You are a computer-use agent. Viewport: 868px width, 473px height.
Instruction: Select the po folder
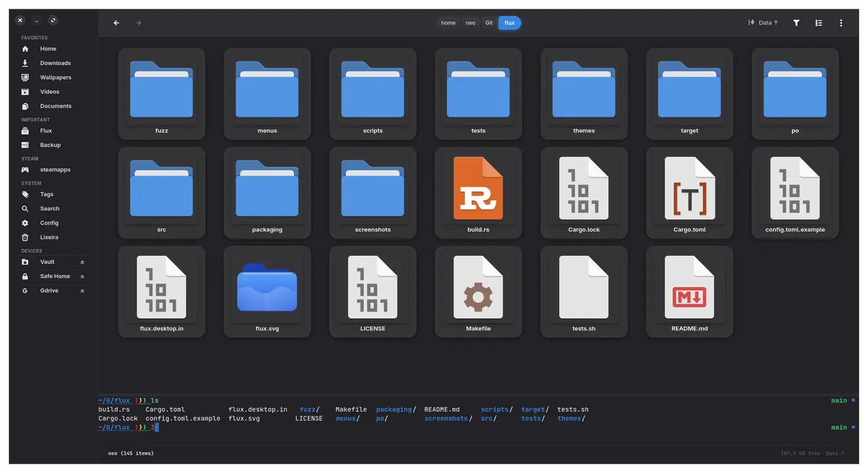[x=795, y=94]
